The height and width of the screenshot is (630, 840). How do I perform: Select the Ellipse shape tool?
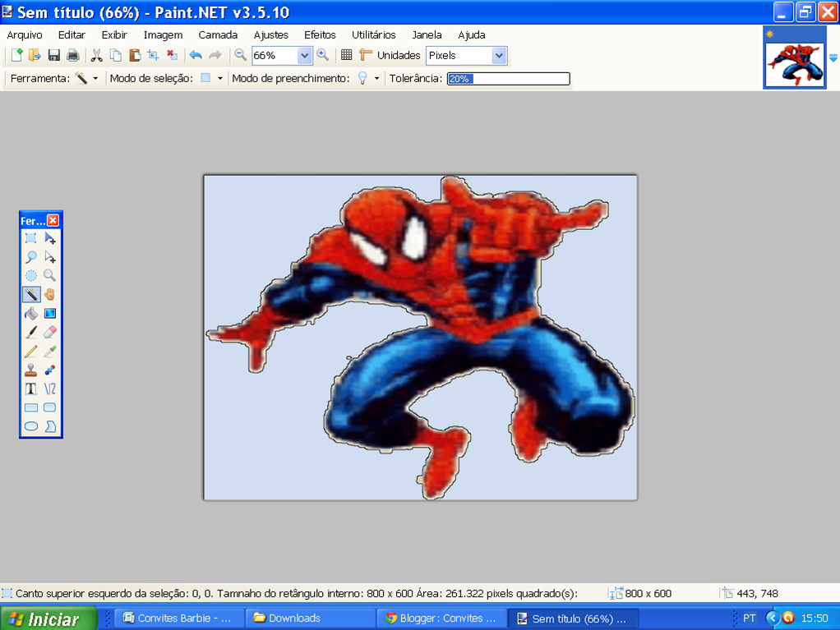[x=31, y=426]
